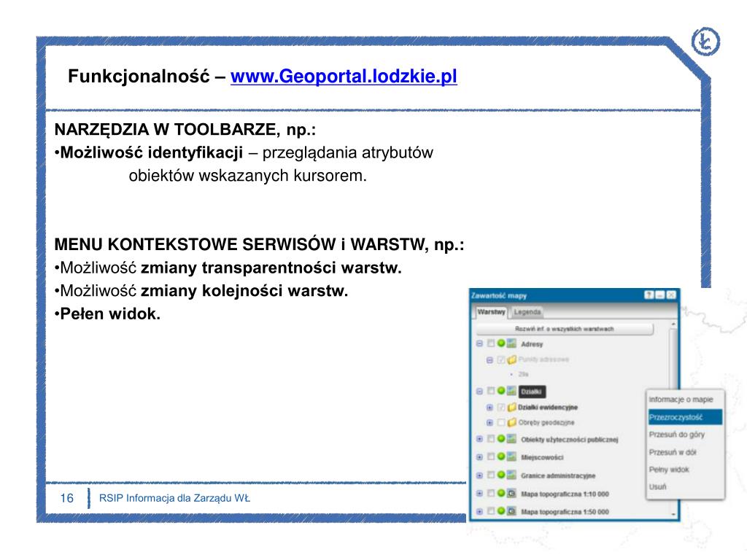Expand Mapa topograficzna 1:10 000 layer

click(x=480, y=494)
